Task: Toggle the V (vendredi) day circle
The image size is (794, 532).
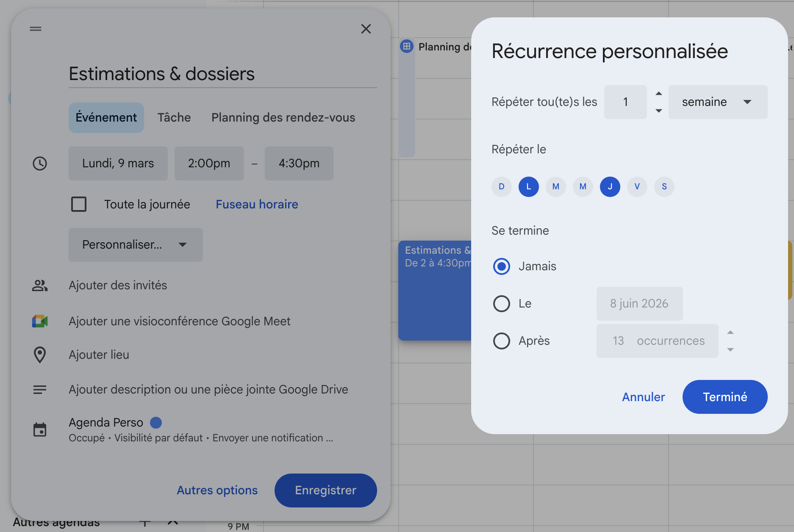Action: point(637,187)
